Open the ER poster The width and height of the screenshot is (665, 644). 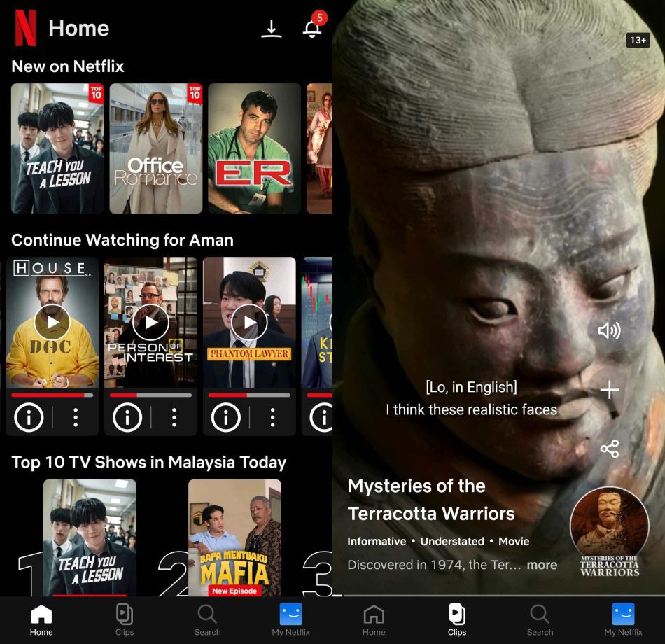(x=254, y=148)
